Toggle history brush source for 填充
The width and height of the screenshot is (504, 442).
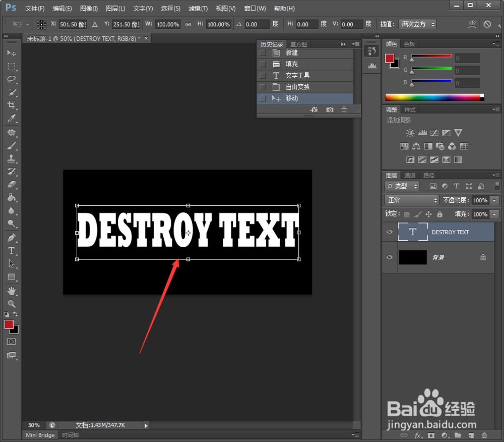tap(263, 64)
